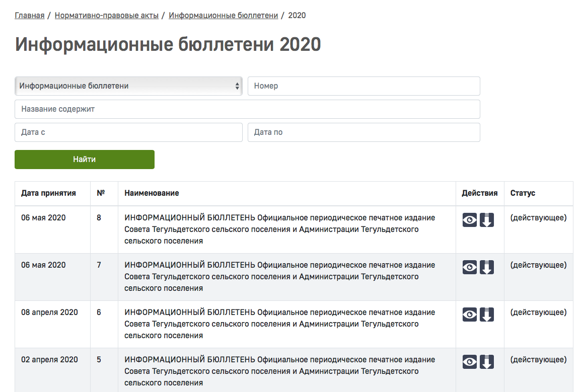The width and height of the screenshot is (583, 392).
Task: Click bulletin title in row number 7
Action: pos(279,276)
